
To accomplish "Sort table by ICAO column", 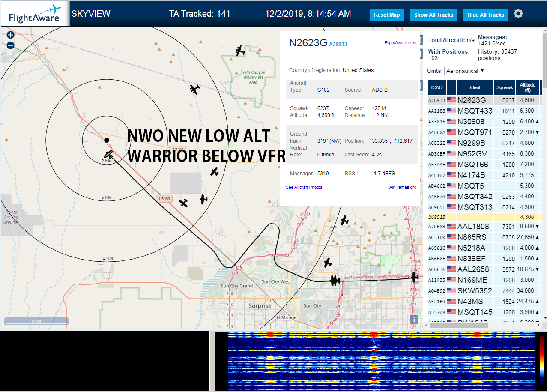I will tap(437, 87).
